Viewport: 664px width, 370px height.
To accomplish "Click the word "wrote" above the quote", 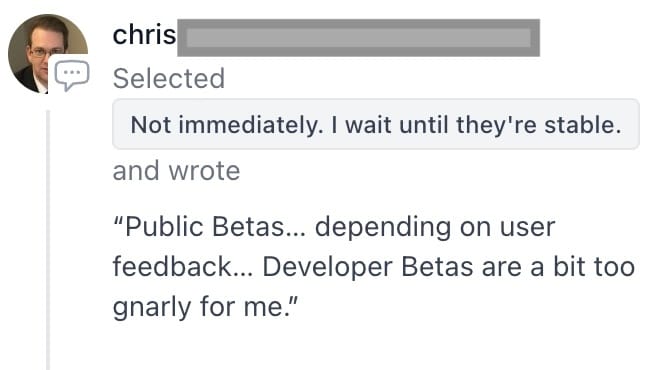I will (x=204, y=171).
